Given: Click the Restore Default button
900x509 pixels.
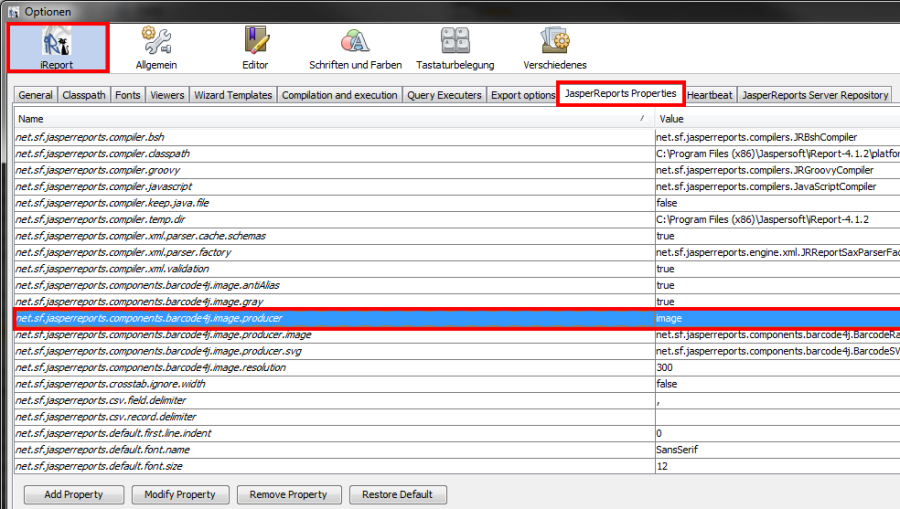Looking at the screenshot, I should tap(398, 495).
